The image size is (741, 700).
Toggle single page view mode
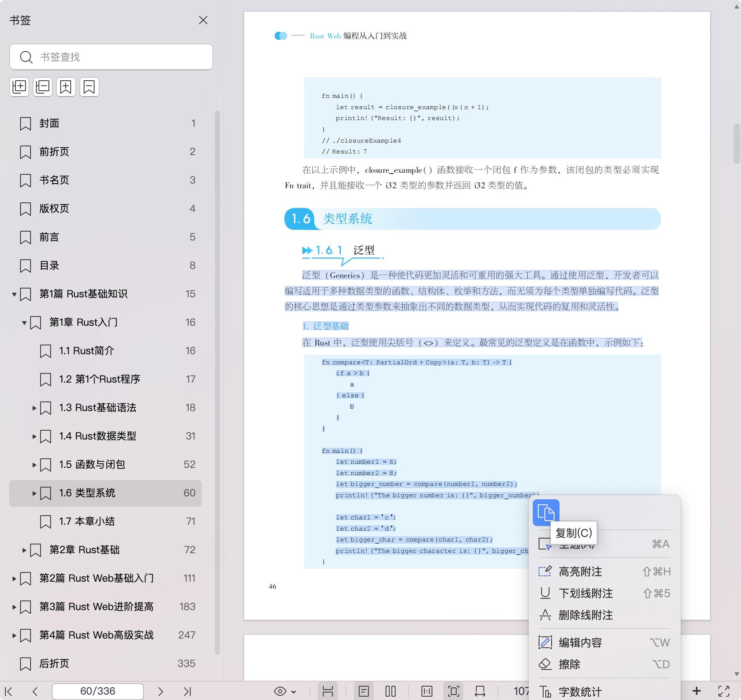pos(364,691)
